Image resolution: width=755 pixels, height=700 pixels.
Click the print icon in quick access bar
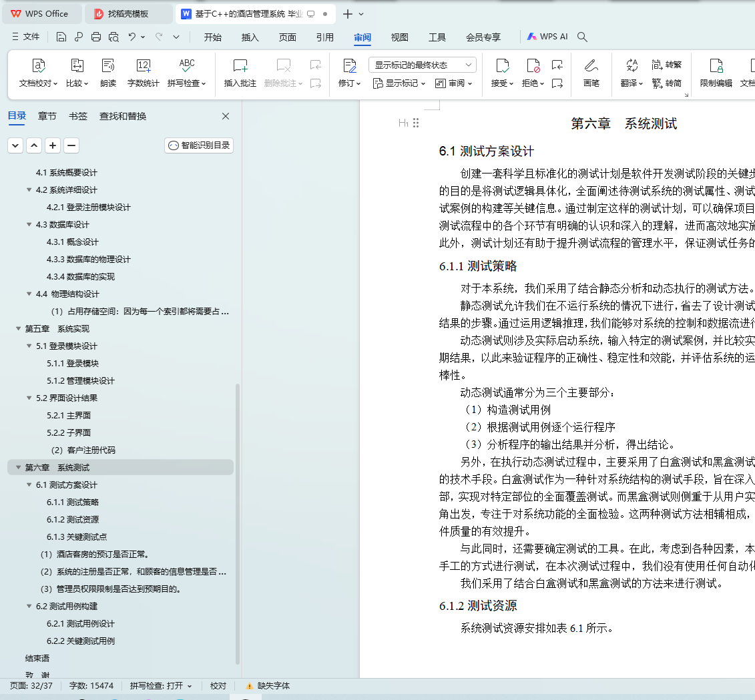pos(96,37)
